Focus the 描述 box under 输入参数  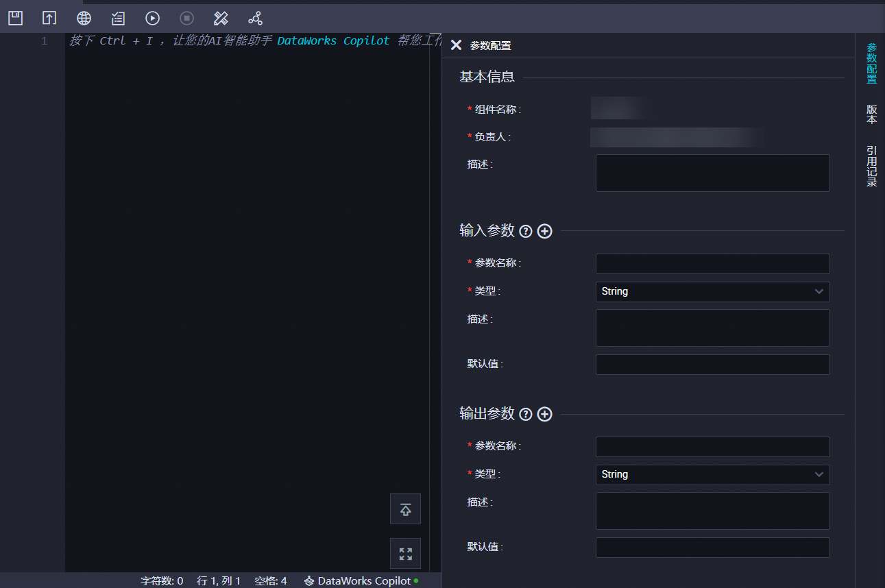(712, 328)
